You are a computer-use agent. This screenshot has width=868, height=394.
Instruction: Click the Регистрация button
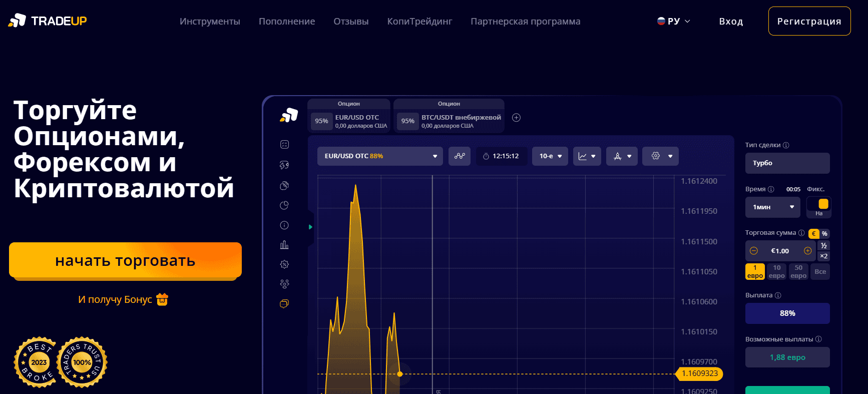click(x=809, y=21)
